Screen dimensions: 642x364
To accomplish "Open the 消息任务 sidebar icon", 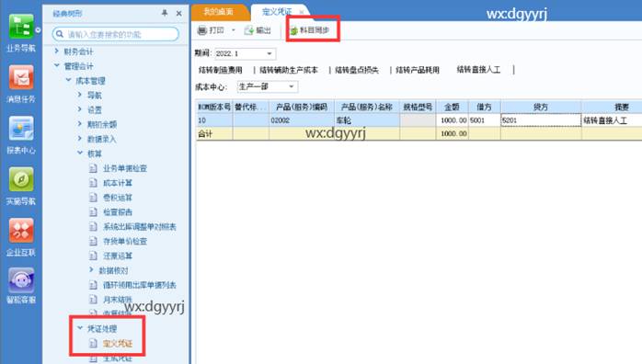I will (x=20, y=77).
